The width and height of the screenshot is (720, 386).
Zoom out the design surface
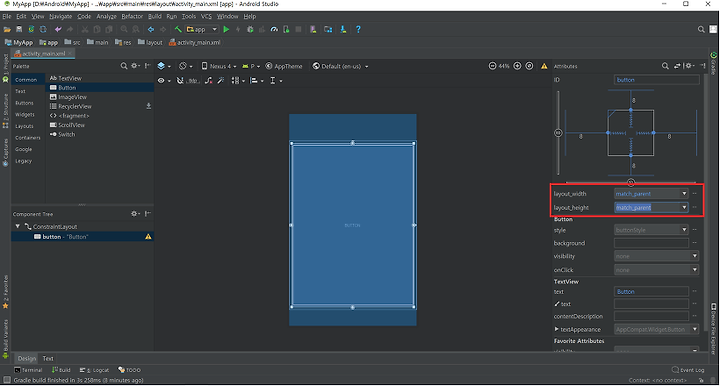[x=492, y=66]
